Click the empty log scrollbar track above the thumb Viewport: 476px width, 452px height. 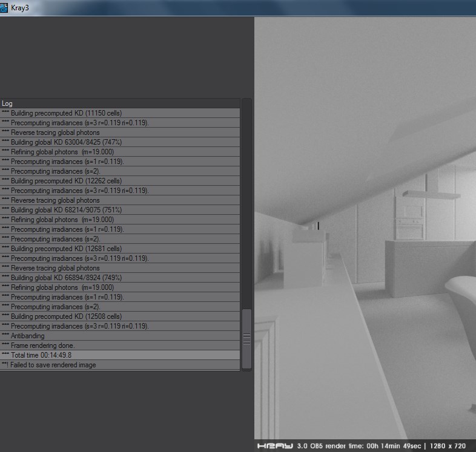point(246,206)
